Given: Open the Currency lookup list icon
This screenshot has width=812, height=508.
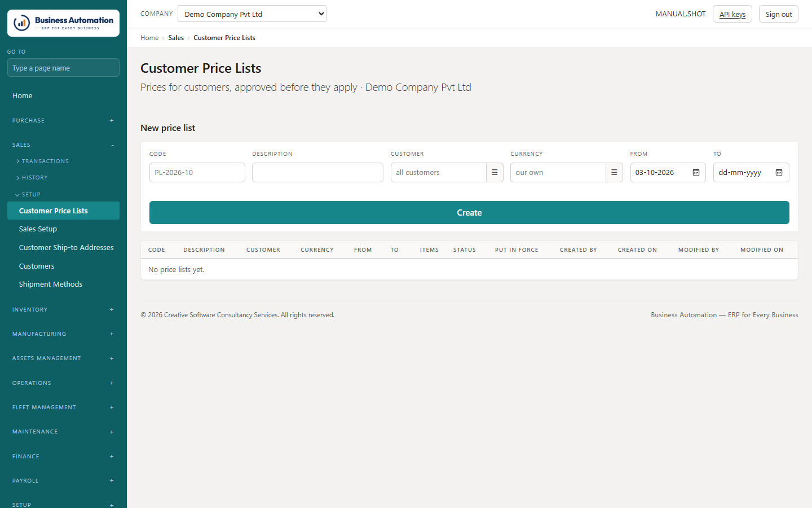Looking at the screenshot, I should pyautogui.click(x=614, y=173).
